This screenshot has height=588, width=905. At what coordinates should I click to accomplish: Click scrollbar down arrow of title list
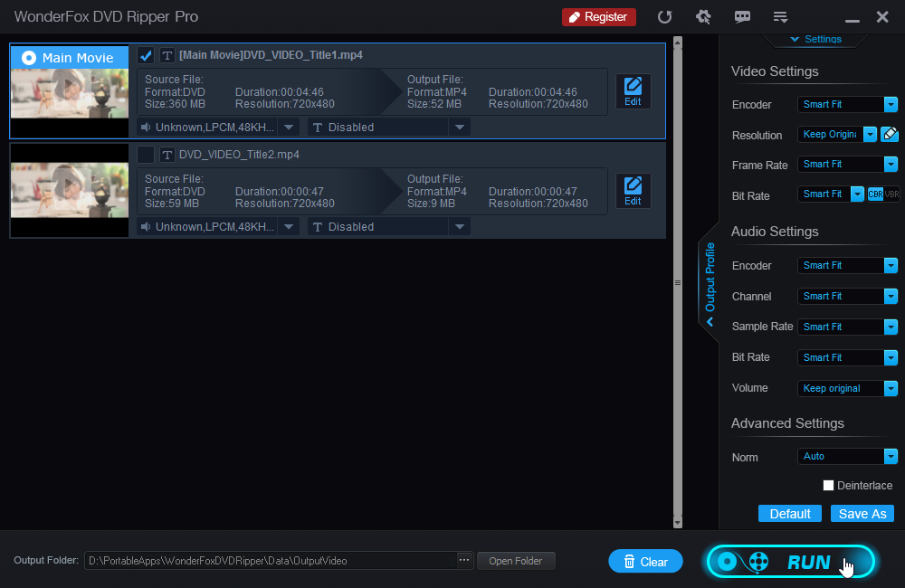tap(678, 522)
